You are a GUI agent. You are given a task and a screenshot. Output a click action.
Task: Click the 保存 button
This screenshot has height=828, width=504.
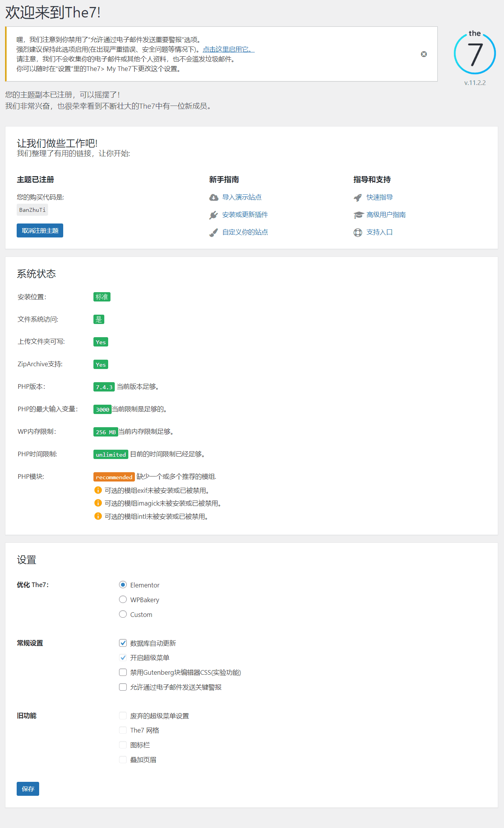(28, 789)
